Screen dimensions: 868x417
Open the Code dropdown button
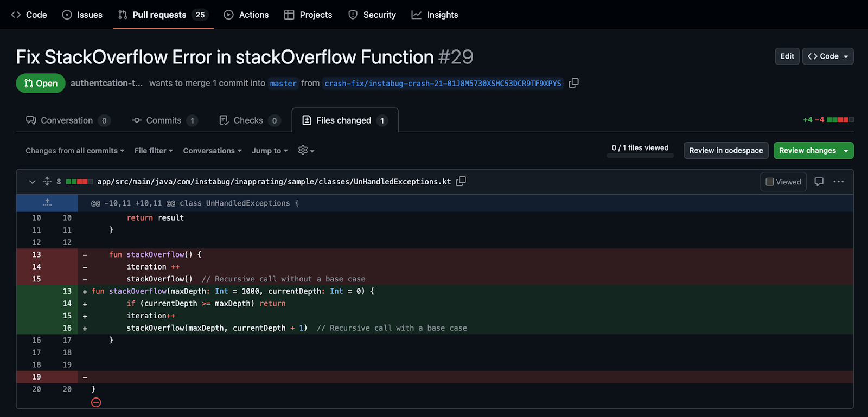click(x=828, y=56)
